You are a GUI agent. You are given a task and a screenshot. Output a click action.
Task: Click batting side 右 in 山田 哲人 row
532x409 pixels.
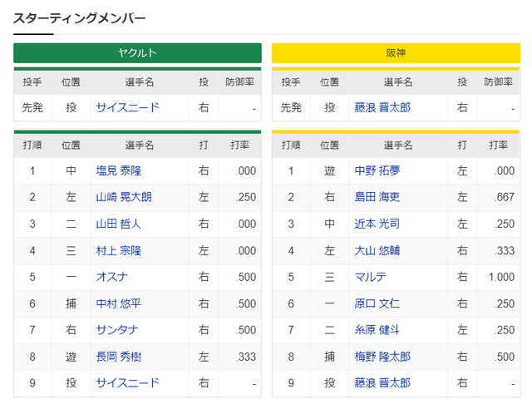pyautogui.click(x=204, y=224)
